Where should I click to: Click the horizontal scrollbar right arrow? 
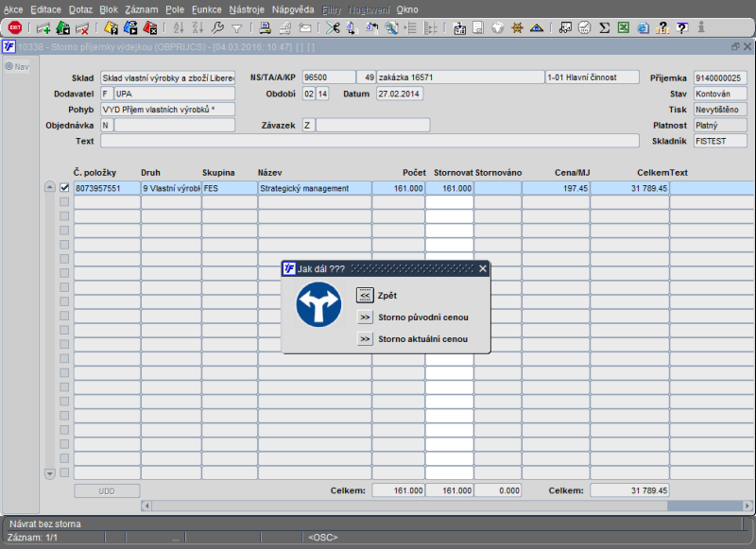[x=747, y=506]
